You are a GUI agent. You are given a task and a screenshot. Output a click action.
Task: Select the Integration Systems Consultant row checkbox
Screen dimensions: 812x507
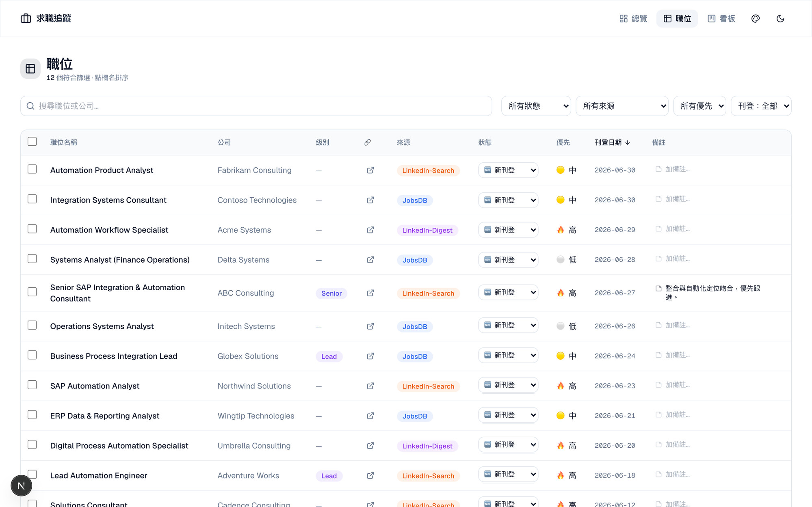(x=32, y=199)
